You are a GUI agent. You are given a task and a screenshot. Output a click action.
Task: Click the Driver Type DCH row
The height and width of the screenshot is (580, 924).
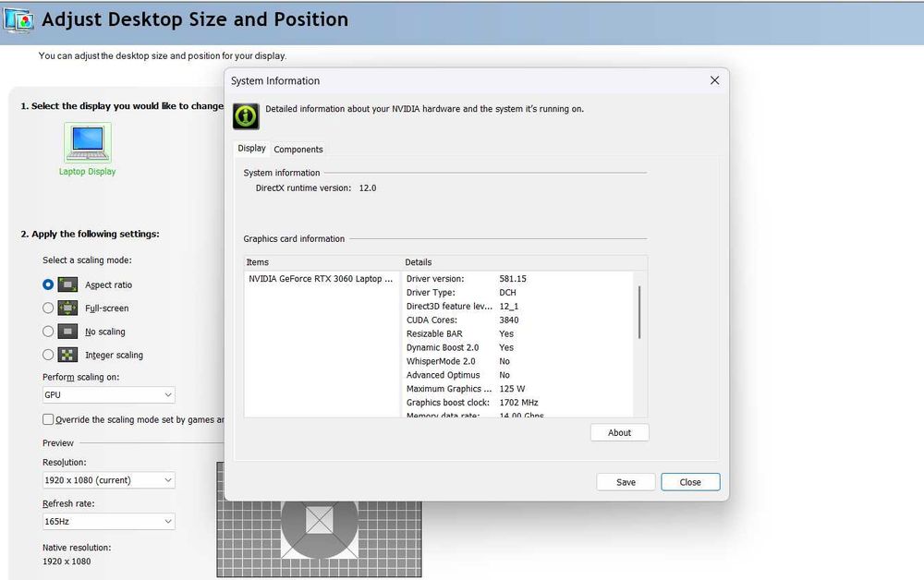pos(518,293)
